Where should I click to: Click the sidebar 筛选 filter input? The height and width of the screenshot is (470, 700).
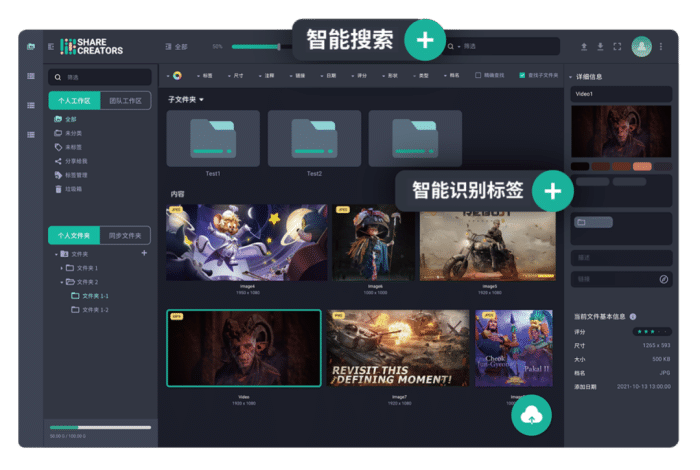coord(100,77)
